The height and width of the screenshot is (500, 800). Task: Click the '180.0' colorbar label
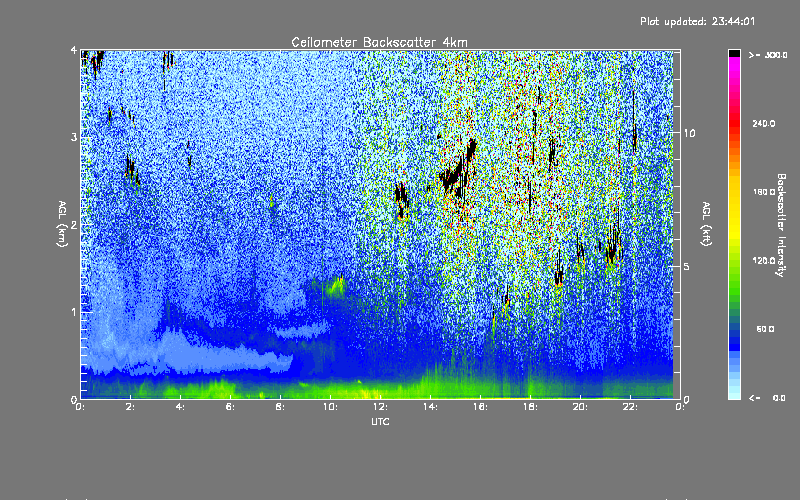coord(764,192)
